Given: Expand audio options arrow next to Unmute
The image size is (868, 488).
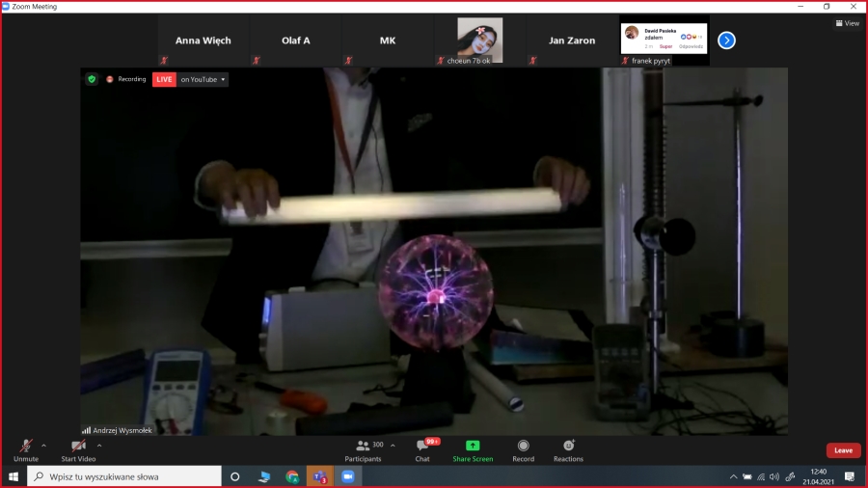Looking at the screenshot, I should pos(44,446).
